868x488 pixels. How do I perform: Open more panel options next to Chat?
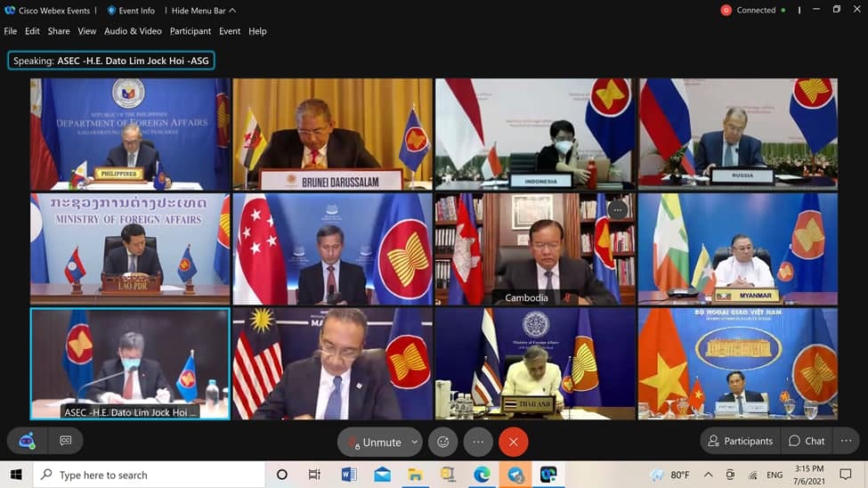[x=847, y=441]
